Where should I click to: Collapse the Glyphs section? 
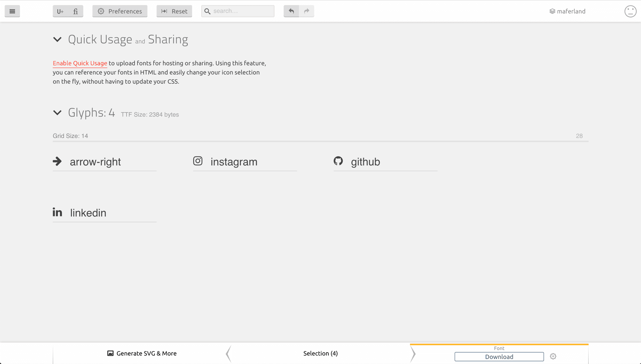pyautogui.click(x=57, y=113)
